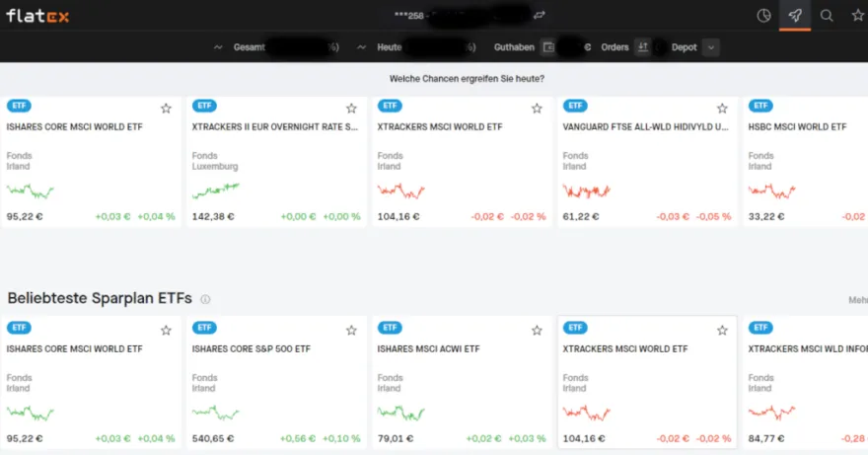
Task: Favorite VANGUARD FTSE ALL-WLD HIDIVYLD star
Action: [722, 108]
